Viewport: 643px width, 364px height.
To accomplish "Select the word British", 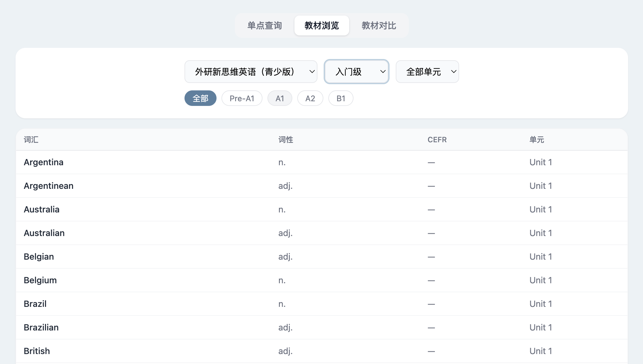I will pyautogui.click(x=37, y=351).
